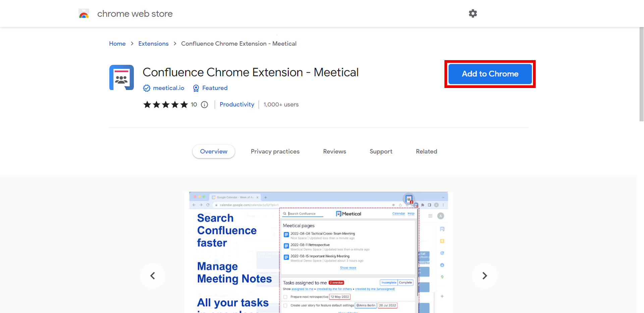Click the 'Confluence Chrome Extension - Meetical' heading
Viewport: 644px width, 313px height.
[251, 72]
